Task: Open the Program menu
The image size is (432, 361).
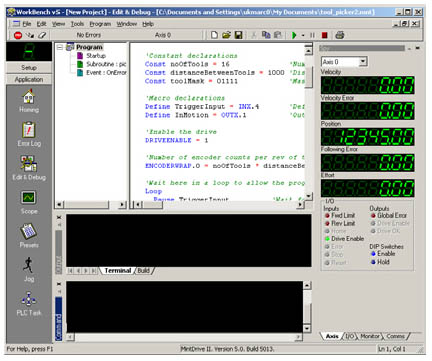Action: (100, 24)
